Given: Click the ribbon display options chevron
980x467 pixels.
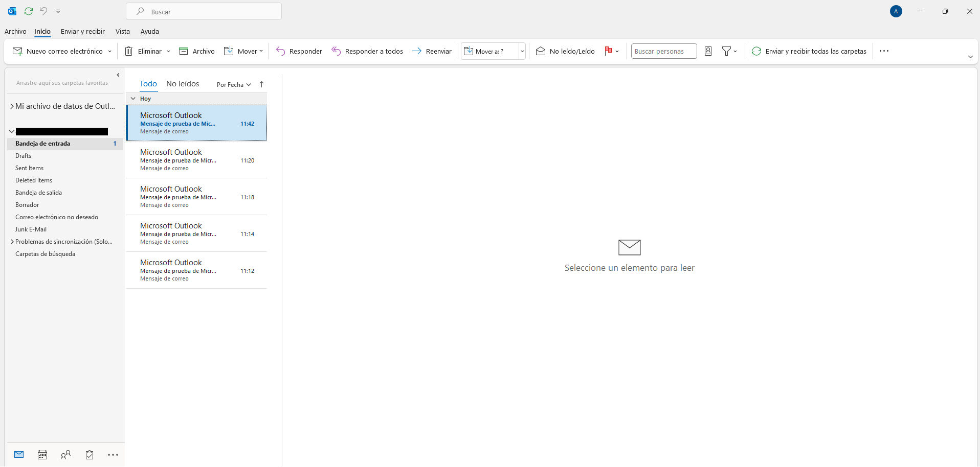Looking at the screenshot, I should pyautogui.click(x=970, y=57).
